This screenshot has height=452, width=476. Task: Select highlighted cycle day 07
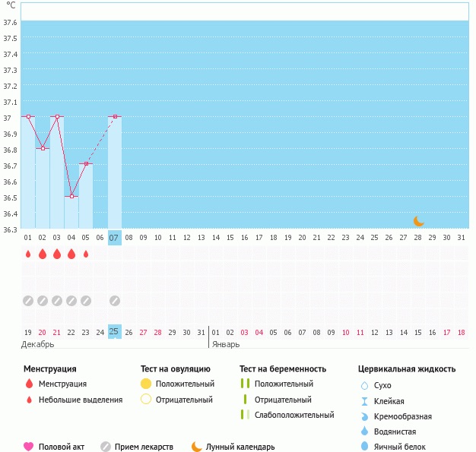point(114,238)
